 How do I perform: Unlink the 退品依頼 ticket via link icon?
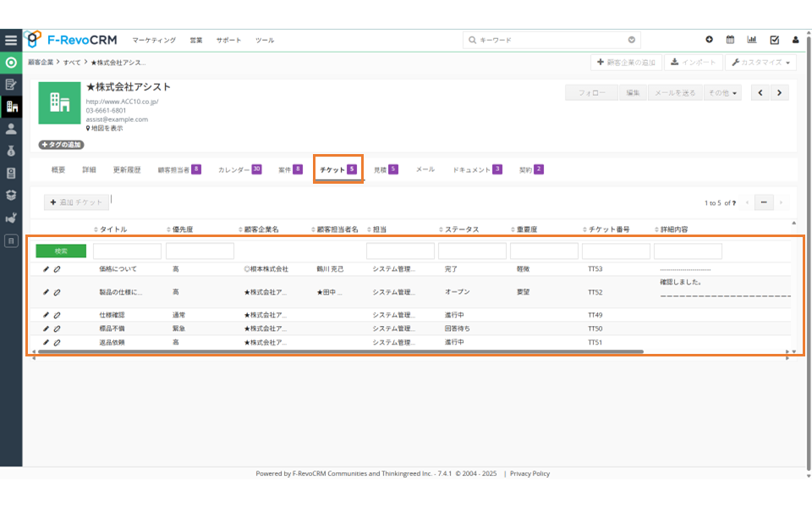57,343
